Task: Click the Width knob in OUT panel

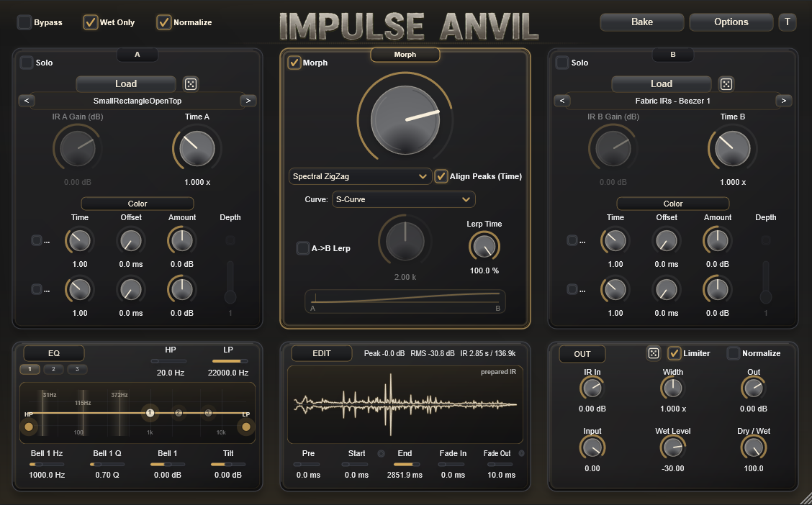Action: 672,388
